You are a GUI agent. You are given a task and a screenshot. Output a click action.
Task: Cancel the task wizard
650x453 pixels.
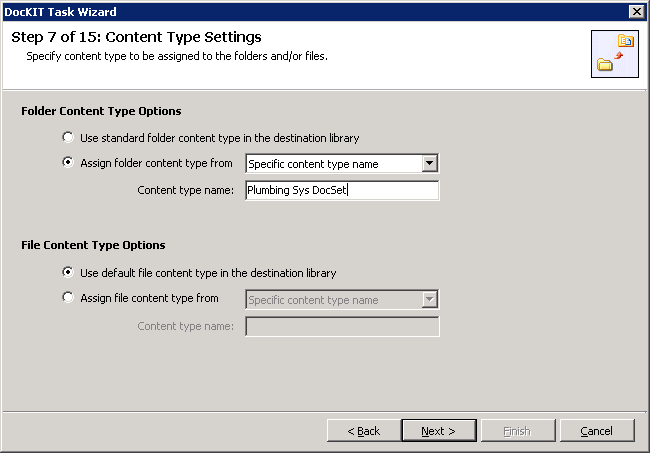(597, 430)
